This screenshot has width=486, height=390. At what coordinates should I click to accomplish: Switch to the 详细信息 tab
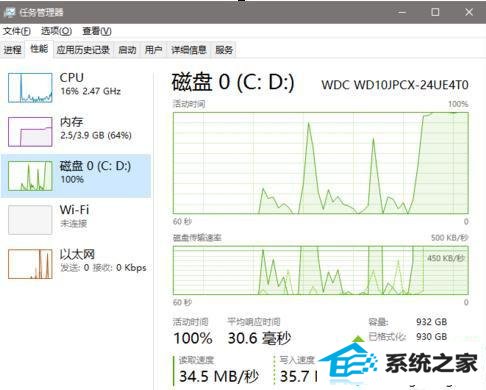click(x=189, y=50)
